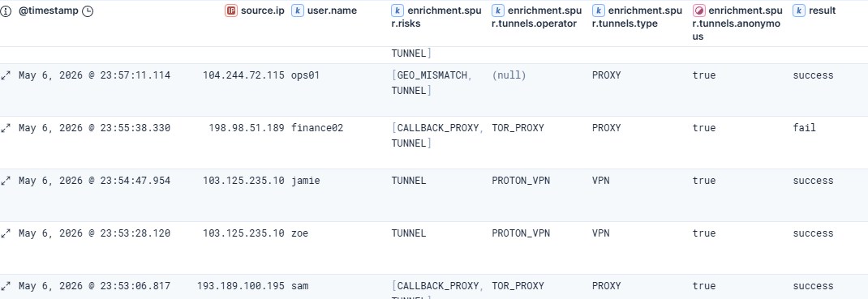Expand the sam document row
Viewport: 868px width, 299px height.
[6, 286]
